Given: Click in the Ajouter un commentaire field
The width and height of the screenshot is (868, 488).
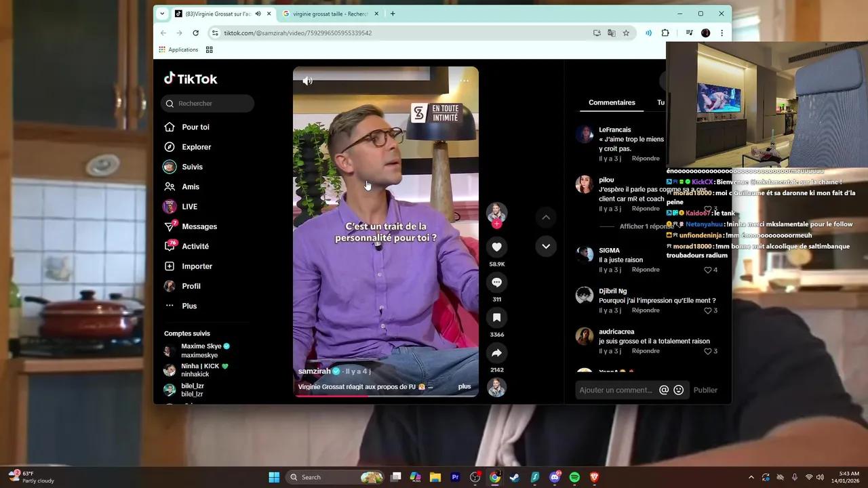Looking at the screenshot, I should click(616, 390).
